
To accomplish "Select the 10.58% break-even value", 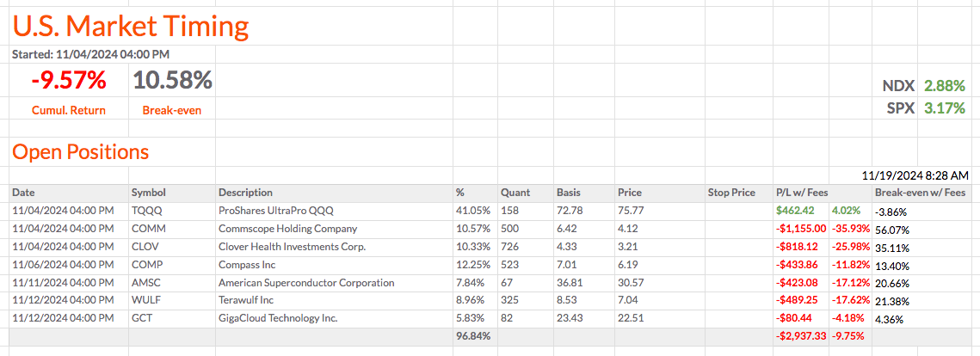I will pyautogui.click(x=172, y=81).
